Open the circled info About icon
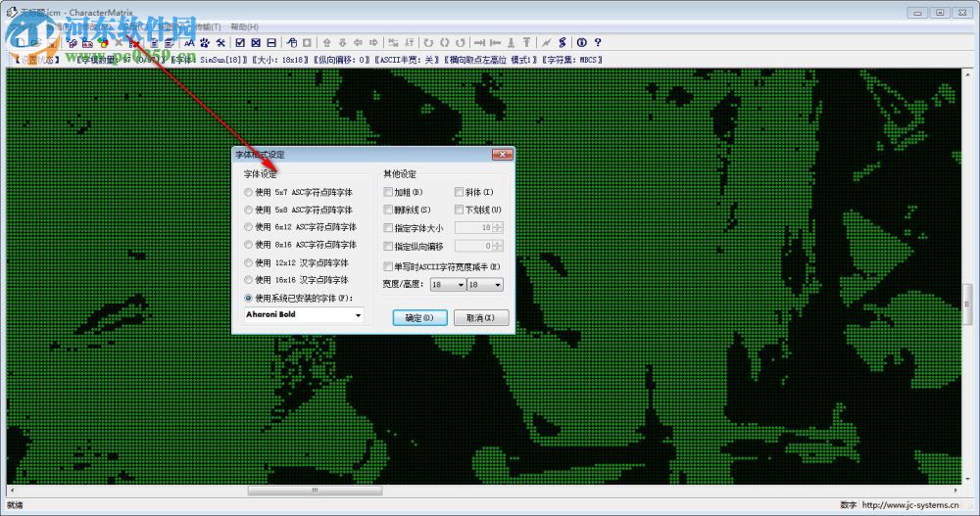Image resolution: width=980 pixels, height=516 pixels. (582, 42)
